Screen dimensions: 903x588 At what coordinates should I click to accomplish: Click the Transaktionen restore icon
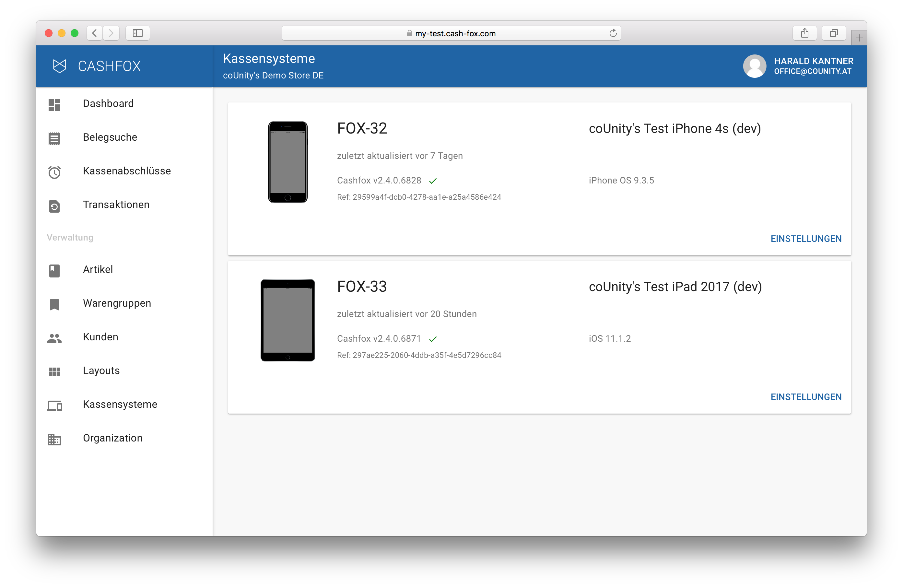54,206
